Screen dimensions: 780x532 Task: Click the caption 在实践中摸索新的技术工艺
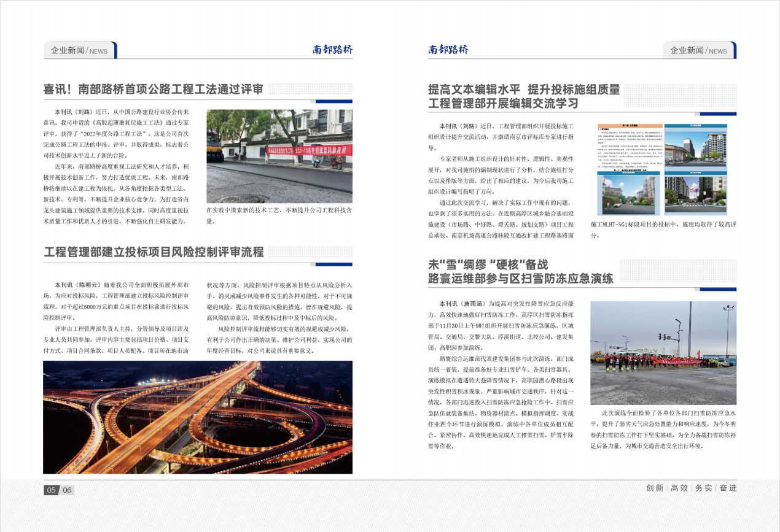pyautogui.click(x=243, y=210)
